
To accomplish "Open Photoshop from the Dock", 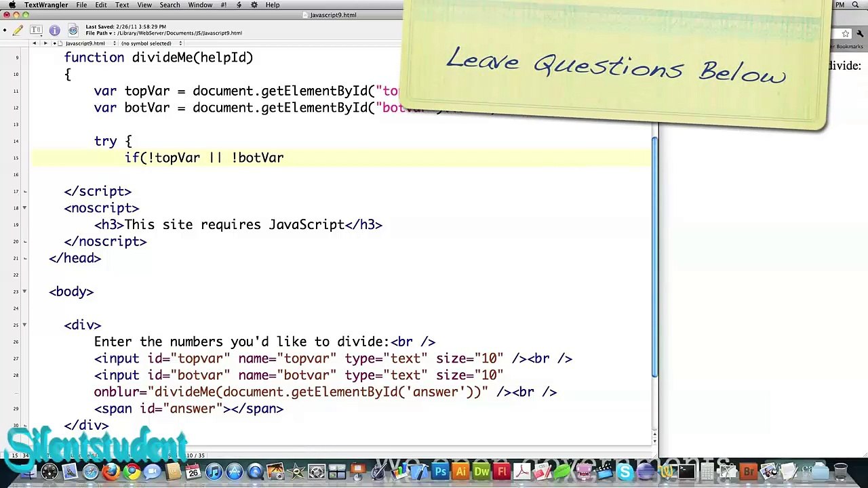I will pos(440,472).
